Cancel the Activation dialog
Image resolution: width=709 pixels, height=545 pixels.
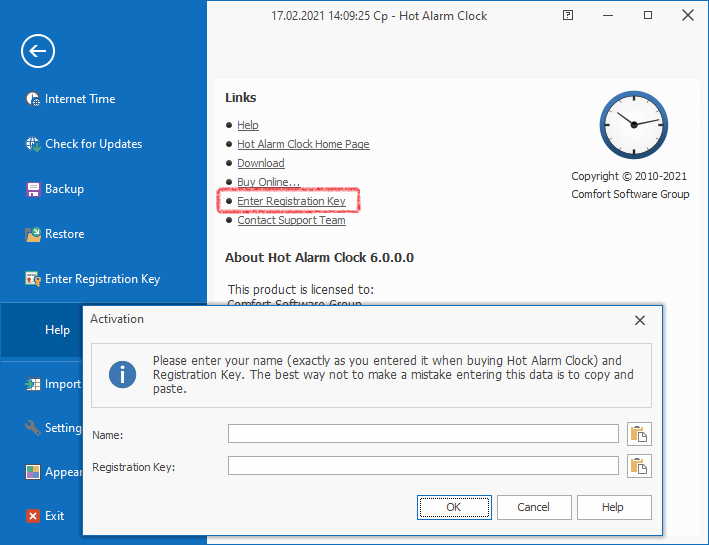534,507
